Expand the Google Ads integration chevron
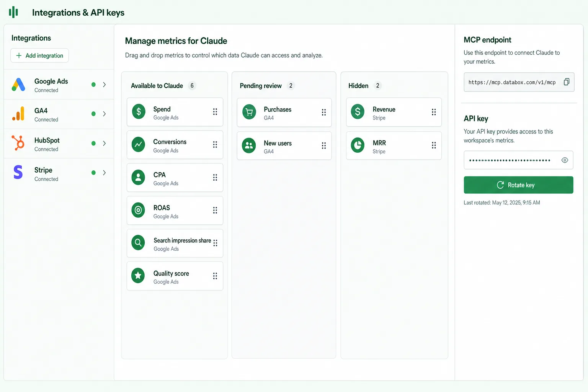 (104, 85)
